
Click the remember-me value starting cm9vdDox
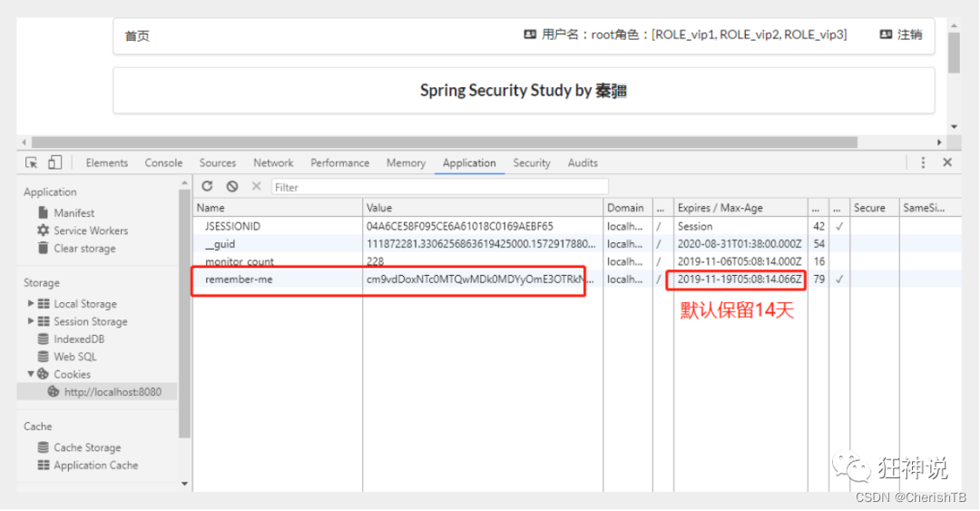click(x=480, y=279)
